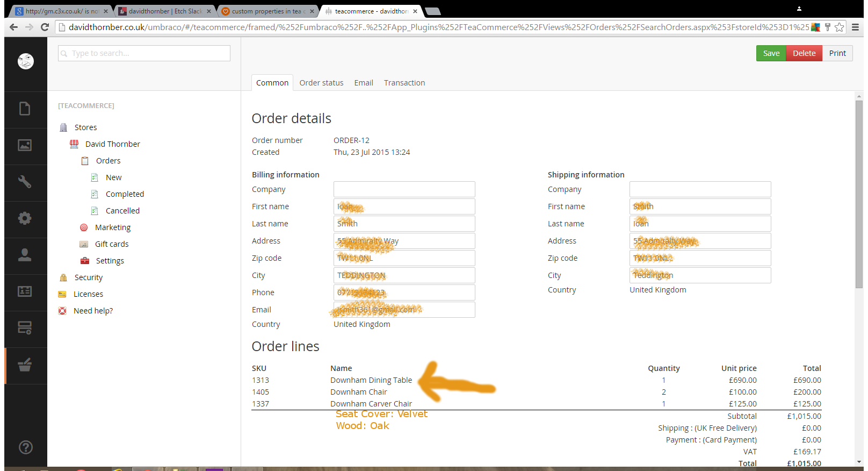Open the Content section icon
Viewport: 868px width, 471px height.
[x=25, y=109]
